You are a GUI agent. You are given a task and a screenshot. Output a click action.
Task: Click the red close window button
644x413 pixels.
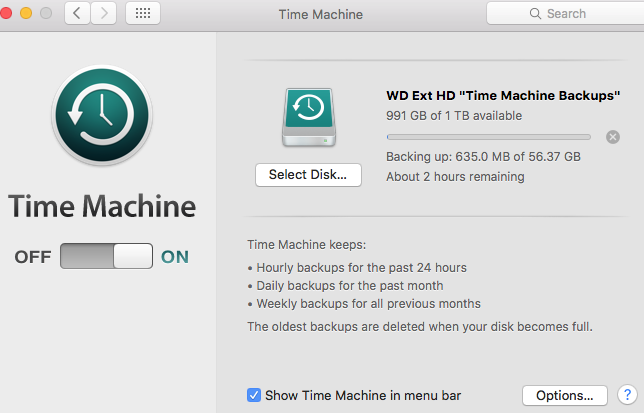coord(6,13)
